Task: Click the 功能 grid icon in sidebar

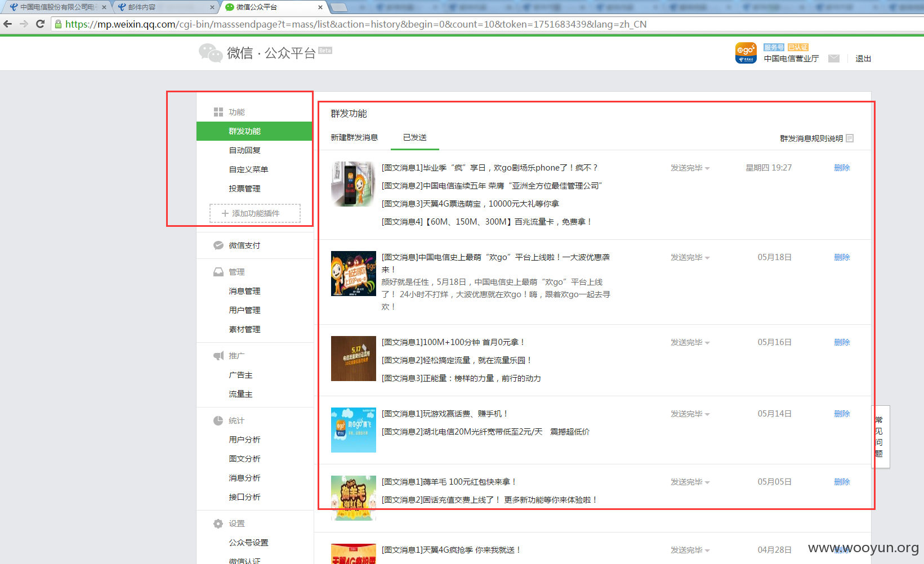Action: pyautogui.click(x=218, y=112)
